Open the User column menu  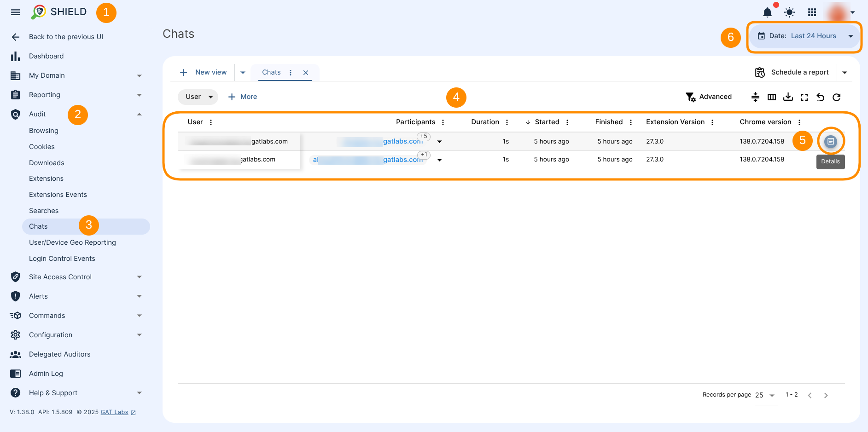coord(211,122)
